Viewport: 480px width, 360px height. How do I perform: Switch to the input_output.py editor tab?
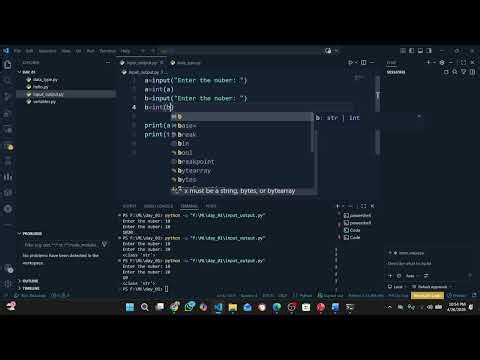(142, 63)
